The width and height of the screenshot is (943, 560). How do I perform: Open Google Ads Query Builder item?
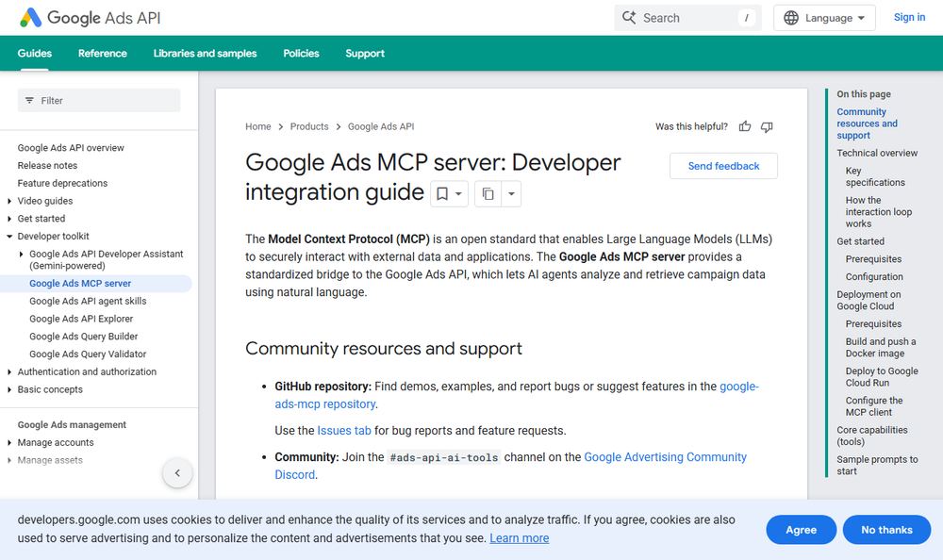point(84,337)
